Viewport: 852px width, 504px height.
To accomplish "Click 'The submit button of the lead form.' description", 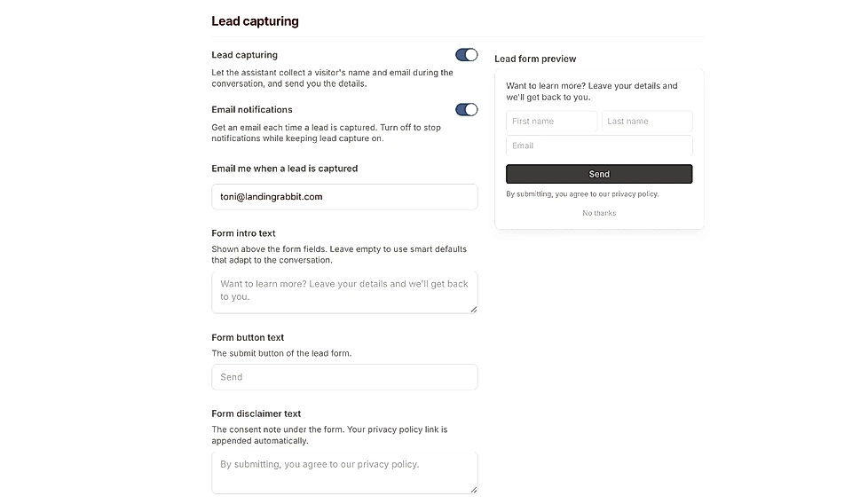I will point(281,353).
